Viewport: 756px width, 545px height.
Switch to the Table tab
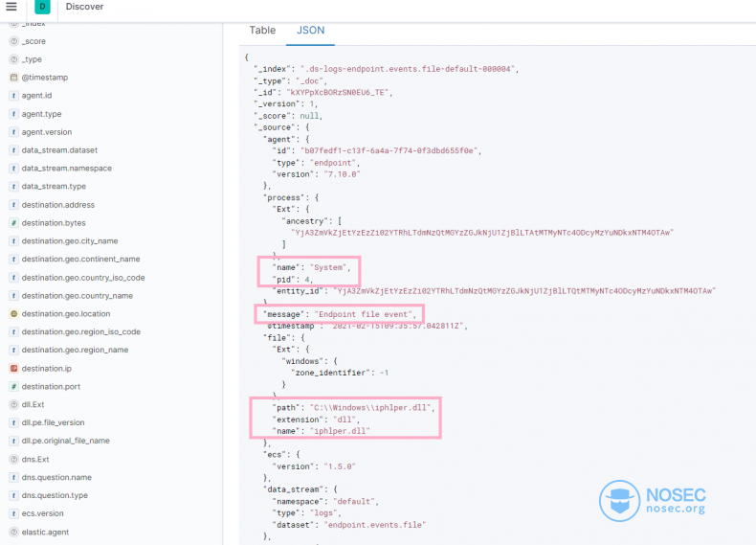tap(262, 30)
